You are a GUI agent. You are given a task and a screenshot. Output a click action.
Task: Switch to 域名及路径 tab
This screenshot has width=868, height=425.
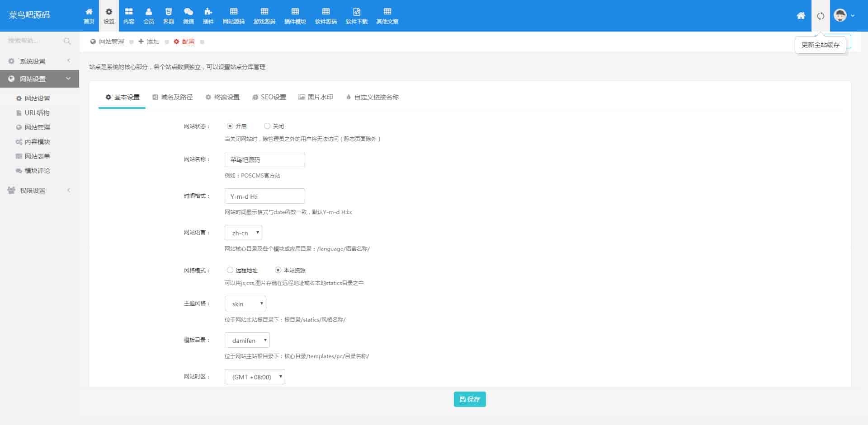(x=172, y=97)
